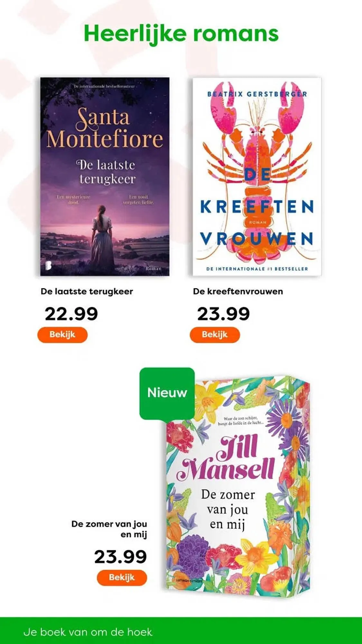362x644 pixels.
Task: Click Santa Montefiore author name on cover
Action: tap(105, 128)
